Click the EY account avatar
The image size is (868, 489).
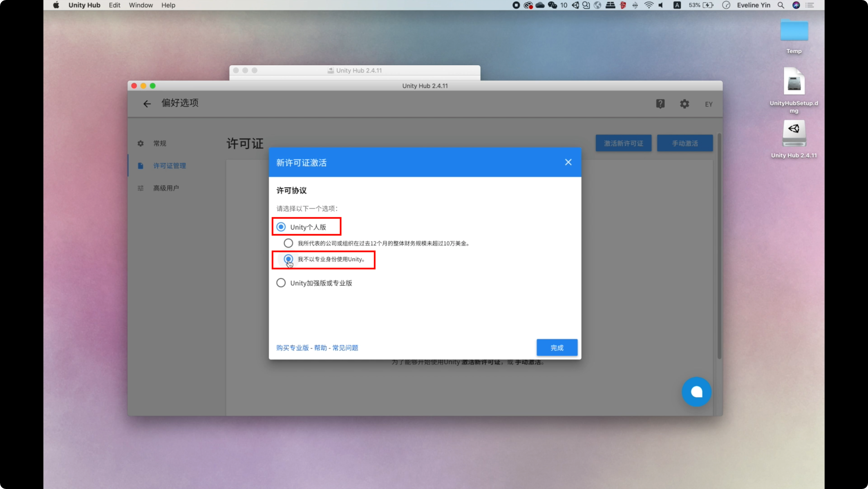(x=708, y=104)
